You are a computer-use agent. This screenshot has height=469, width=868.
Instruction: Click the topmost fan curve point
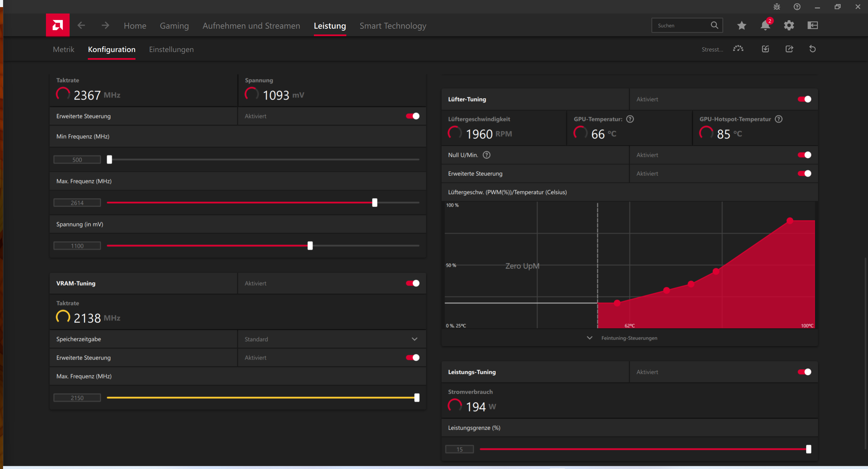(790, 220)
